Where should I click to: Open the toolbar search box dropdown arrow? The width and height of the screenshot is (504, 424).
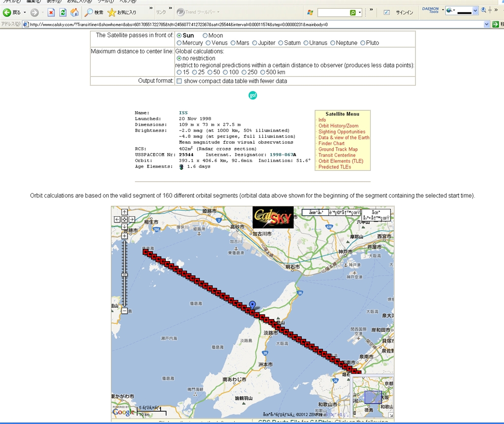(360, 12)
